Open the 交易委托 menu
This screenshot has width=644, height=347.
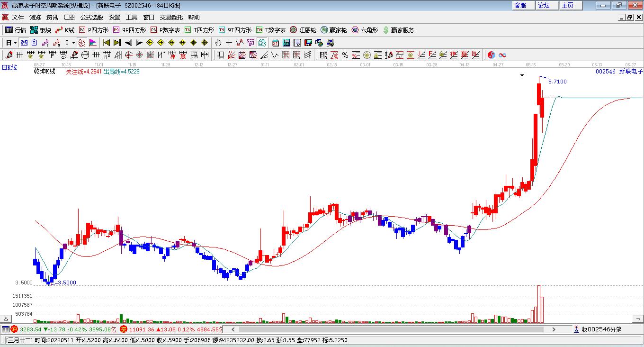pyautogui.click(x=171, y=17)
